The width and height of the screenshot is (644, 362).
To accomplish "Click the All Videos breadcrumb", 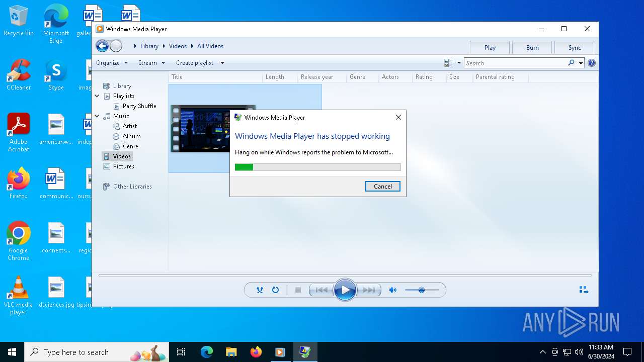I will coord(210,46).
